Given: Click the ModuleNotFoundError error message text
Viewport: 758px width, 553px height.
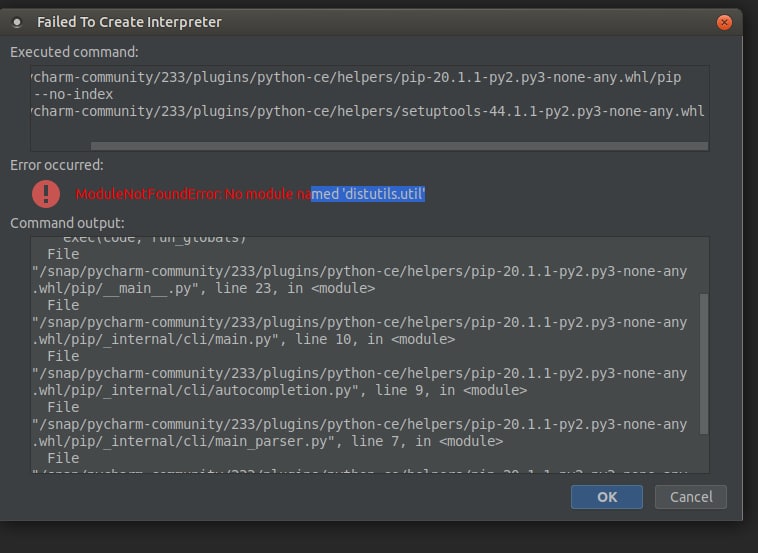Looking at the screenshot, I should (x=250, y=194).
